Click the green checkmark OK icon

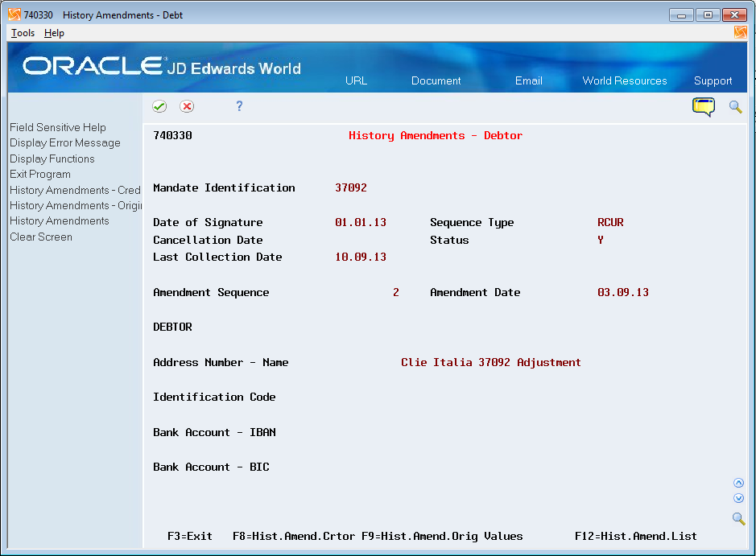pyautogui.click(x=159, y=106)
